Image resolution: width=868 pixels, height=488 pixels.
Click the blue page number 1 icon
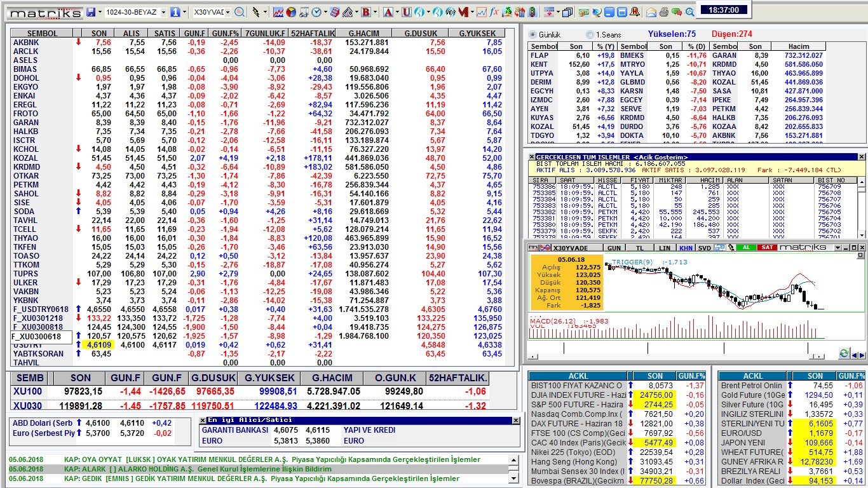coord(175,12)
